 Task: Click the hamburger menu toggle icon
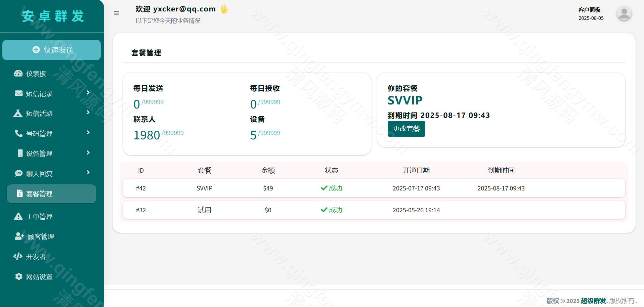(116, 13)
